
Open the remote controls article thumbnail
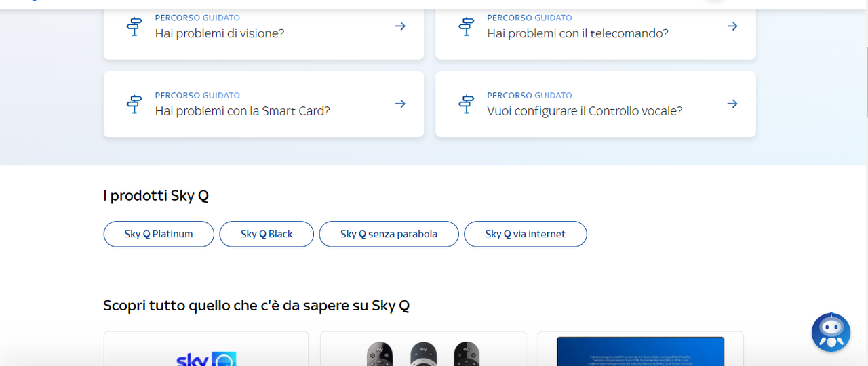[x=423, y=349]
